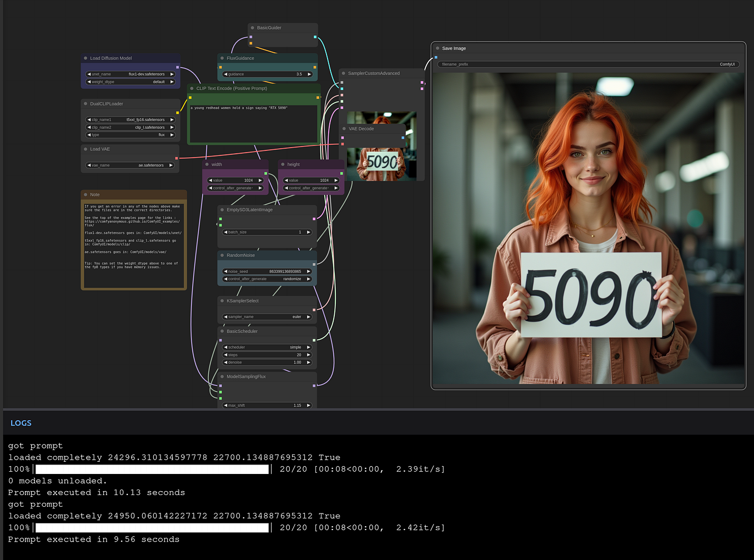Collapse the BasicGuider node

(253, 27)
